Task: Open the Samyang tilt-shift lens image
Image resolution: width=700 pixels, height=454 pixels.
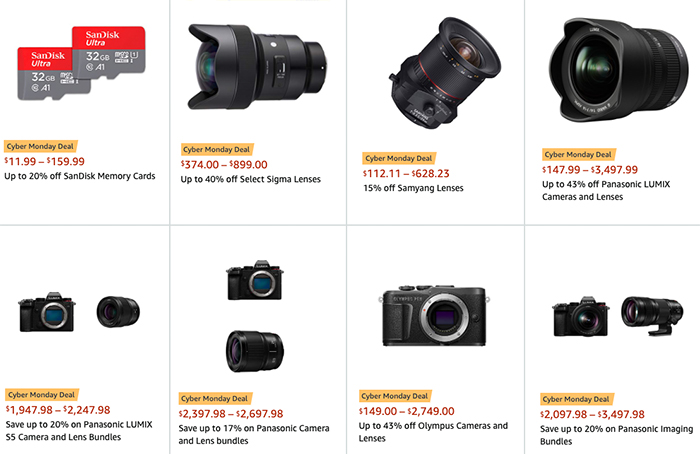Action: [x=445, y=73]
